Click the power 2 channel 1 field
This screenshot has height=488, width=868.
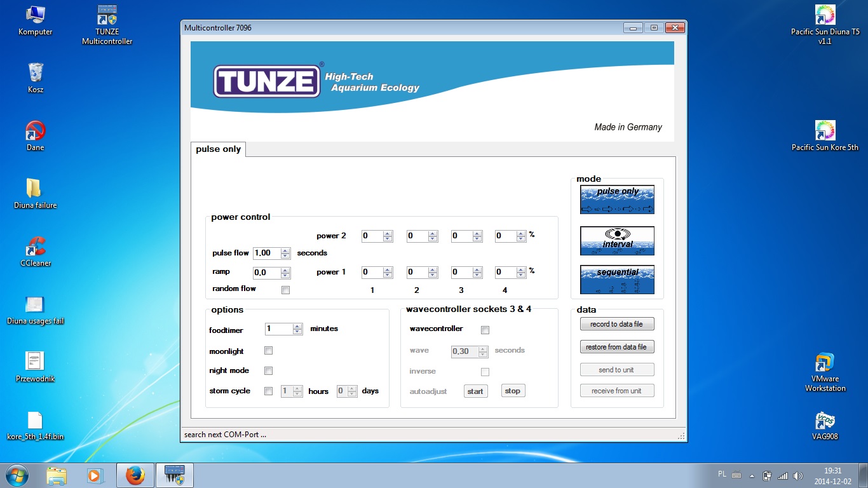point(372,236)
